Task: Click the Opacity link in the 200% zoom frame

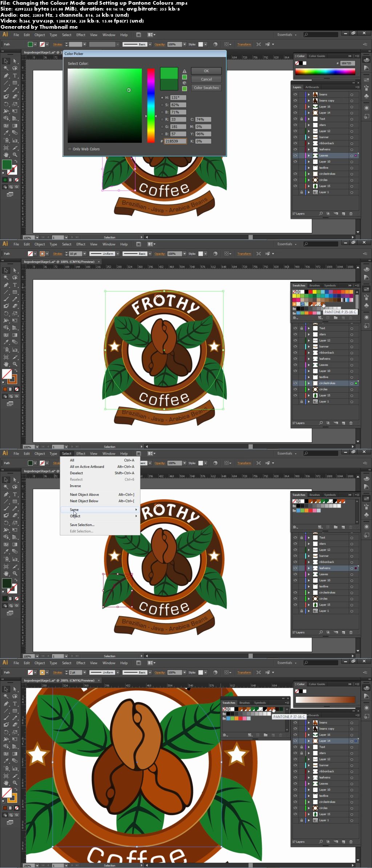Action: point(160,672)
